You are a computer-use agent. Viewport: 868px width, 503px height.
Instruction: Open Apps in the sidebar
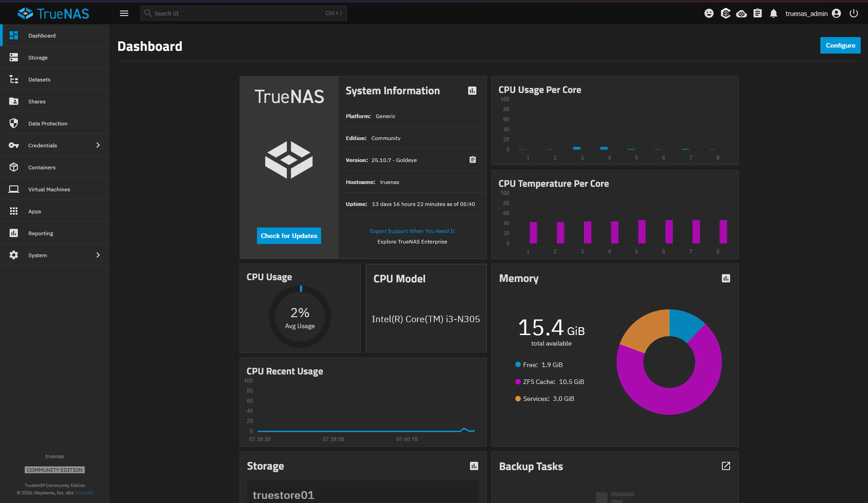point(55,211)
